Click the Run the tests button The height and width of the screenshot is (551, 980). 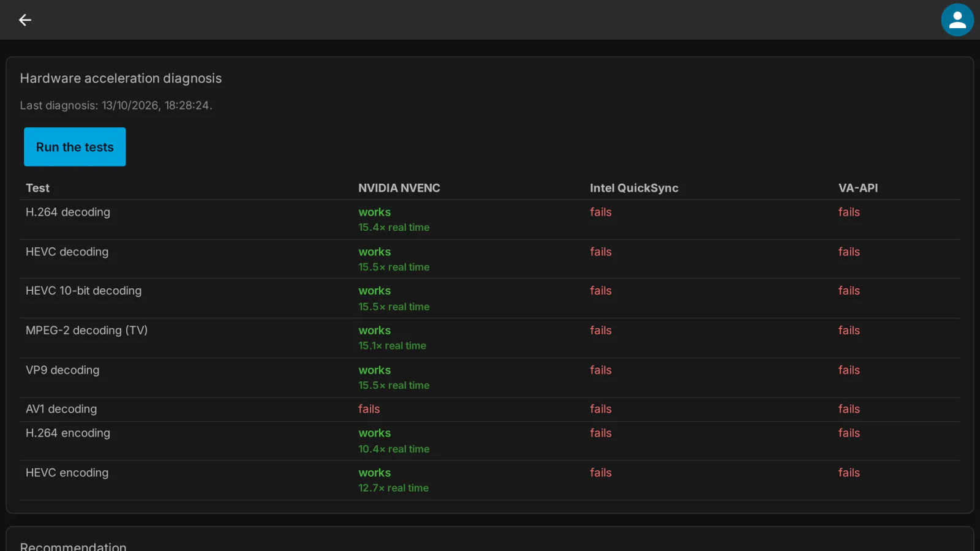[x=75, y=147]
